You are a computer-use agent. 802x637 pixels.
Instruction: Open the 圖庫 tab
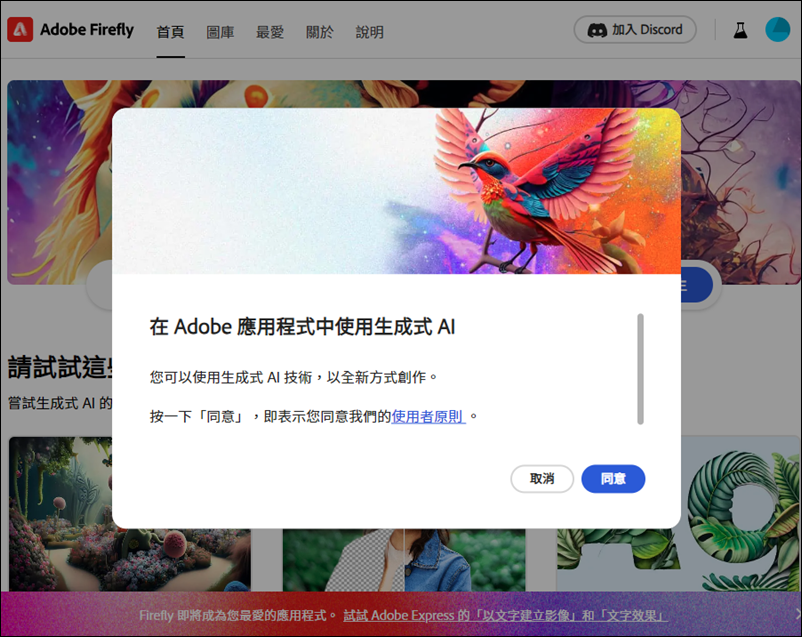(220, 32)
